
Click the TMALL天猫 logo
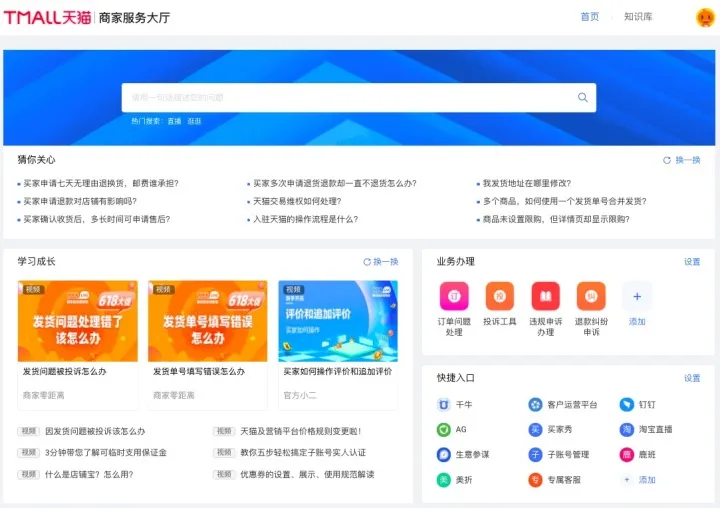tap(47, 17)
